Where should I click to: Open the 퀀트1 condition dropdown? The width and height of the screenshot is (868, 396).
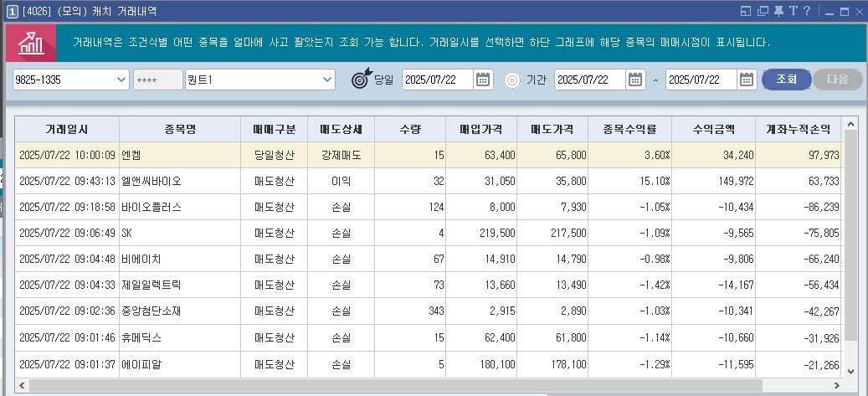(x=260, y=80)
